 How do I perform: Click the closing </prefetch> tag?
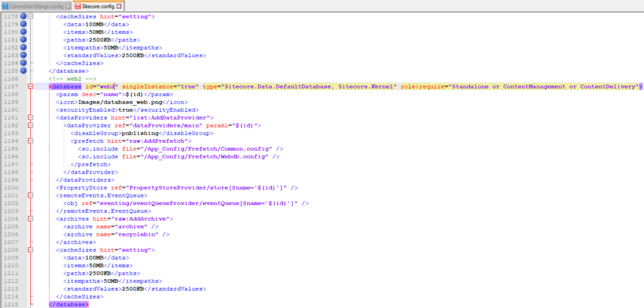click(91, 165)
